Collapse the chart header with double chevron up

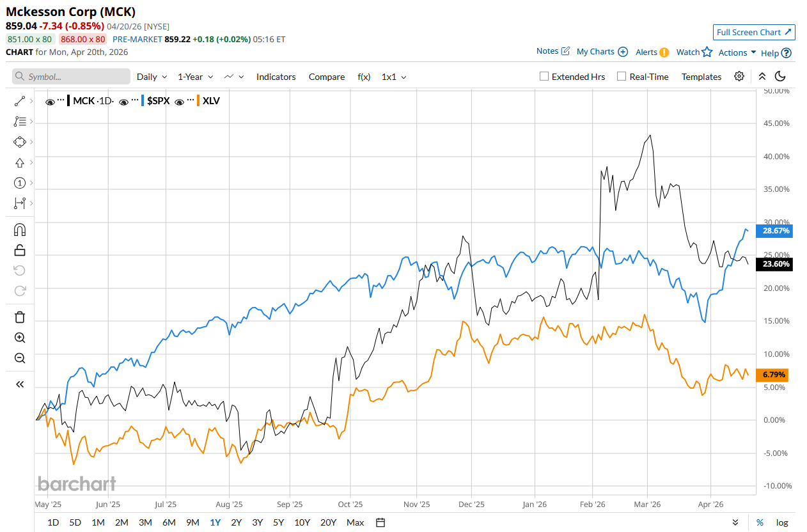pos(762,76)
